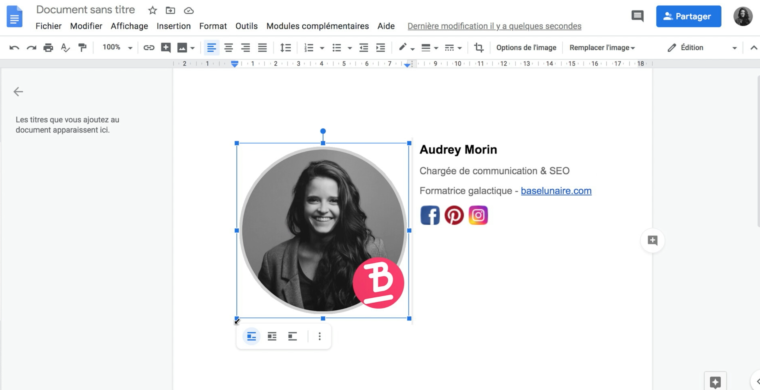Viewport: 760px width, 390px height.
Task: Click the Undo arrow icon
Action: coord(15,47)
